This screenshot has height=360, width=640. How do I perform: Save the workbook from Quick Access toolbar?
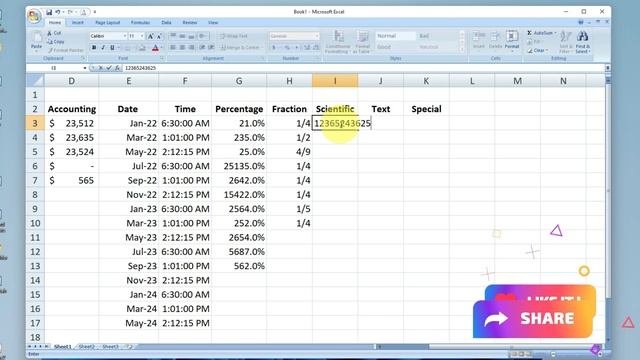(x=49, y=12)
